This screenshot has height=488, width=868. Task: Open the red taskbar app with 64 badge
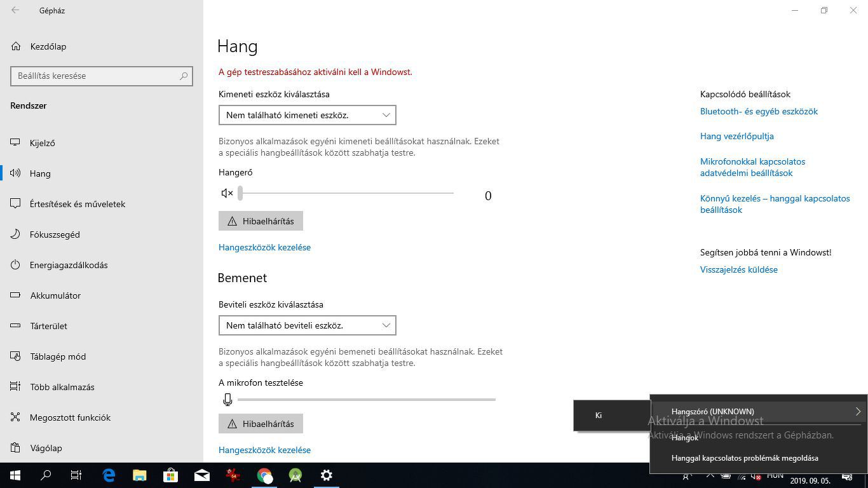[233, 475]
